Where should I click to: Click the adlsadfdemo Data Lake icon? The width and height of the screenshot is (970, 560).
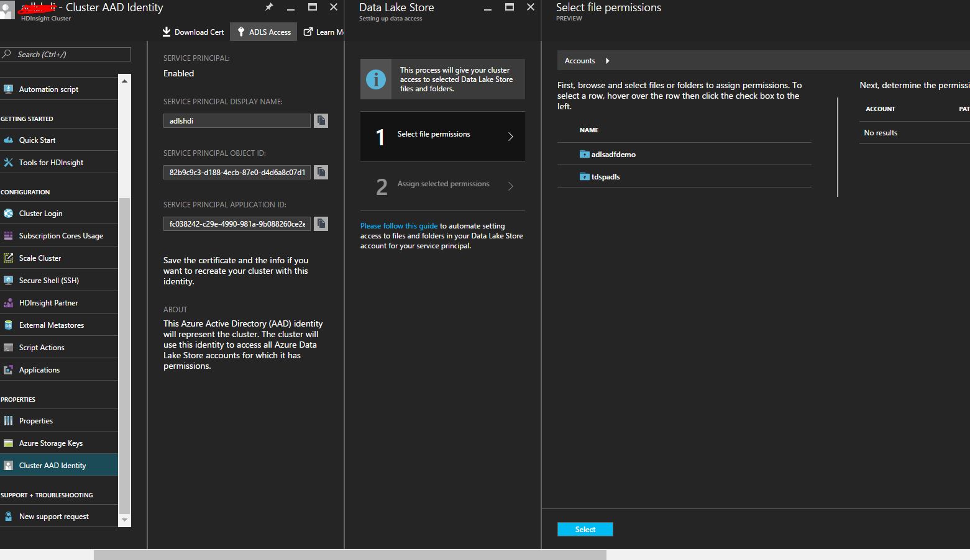584,154
